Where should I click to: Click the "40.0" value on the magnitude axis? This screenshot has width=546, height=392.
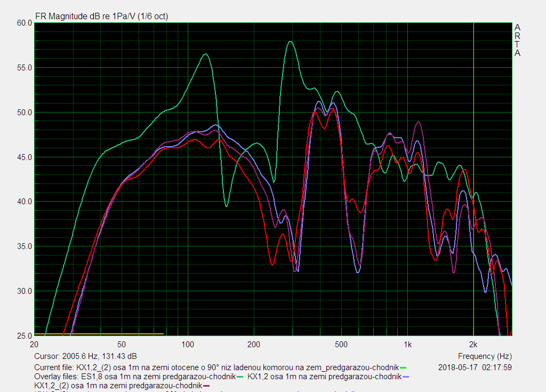point(25,202)
